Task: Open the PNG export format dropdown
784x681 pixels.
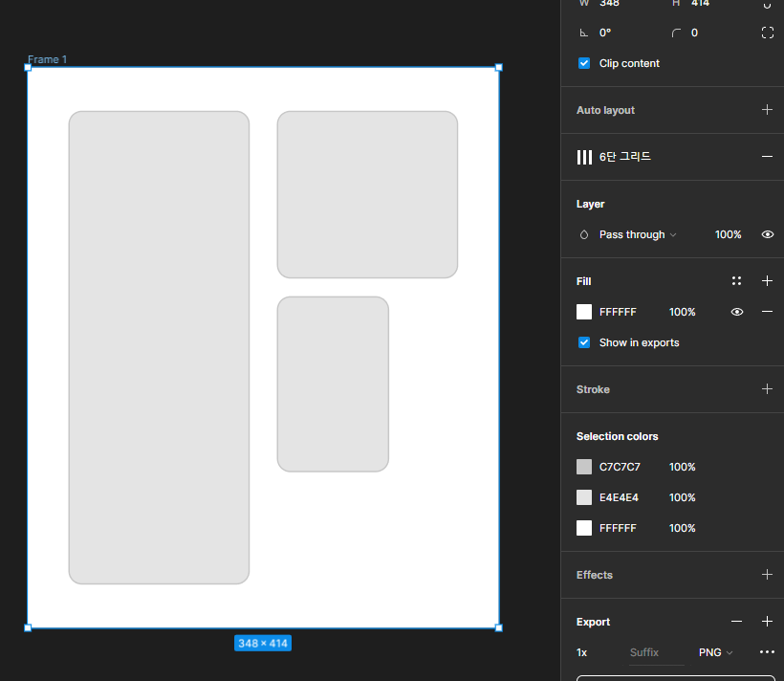Action: 715,652
